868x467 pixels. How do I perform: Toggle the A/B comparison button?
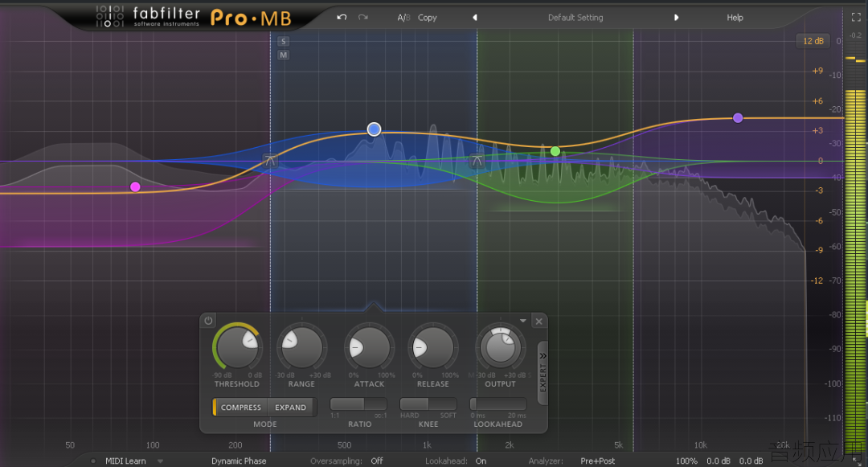pyautogui.click(x=403, y=18)
